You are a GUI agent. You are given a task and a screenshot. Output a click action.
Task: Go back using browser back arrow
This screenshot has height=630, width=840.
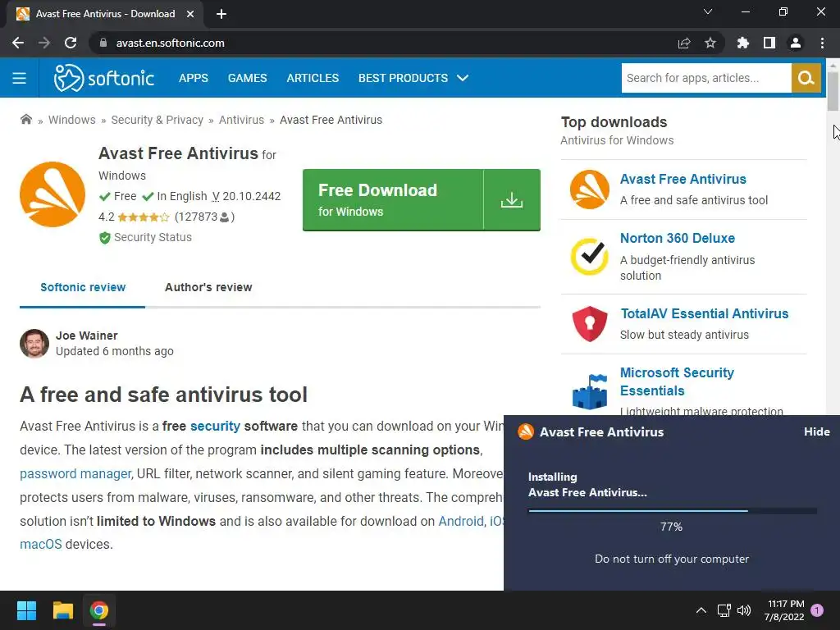click(18, 43)
